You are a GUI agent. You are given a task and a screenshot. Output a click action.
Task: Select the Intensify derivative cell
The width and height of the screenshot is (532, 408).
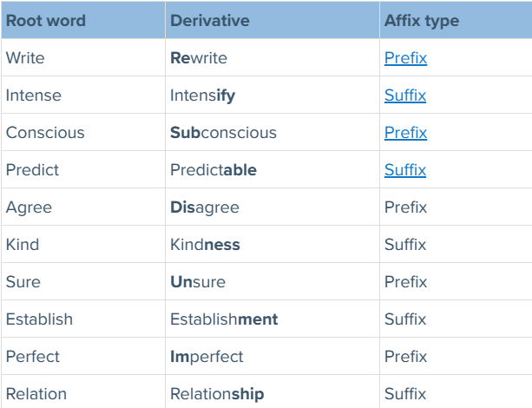[x=202, y=96]
